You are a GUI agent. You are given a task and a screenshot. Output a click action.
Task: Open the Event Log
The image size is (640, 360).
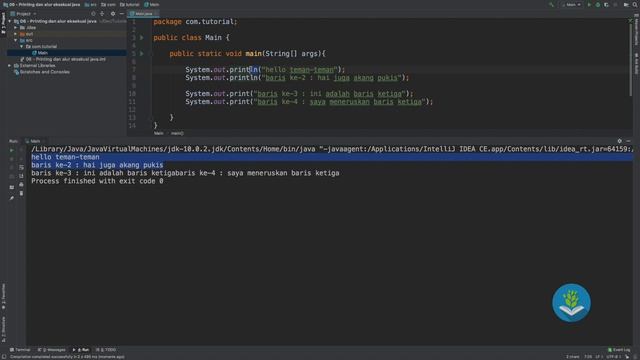pyautogui.click(x=619, y=350)
